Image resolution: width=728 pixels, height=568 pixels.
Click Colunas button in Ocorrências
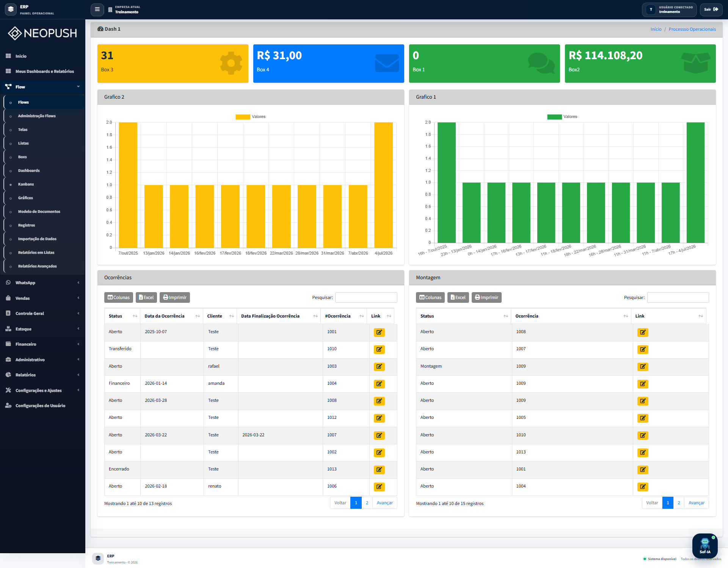(119, 297)
